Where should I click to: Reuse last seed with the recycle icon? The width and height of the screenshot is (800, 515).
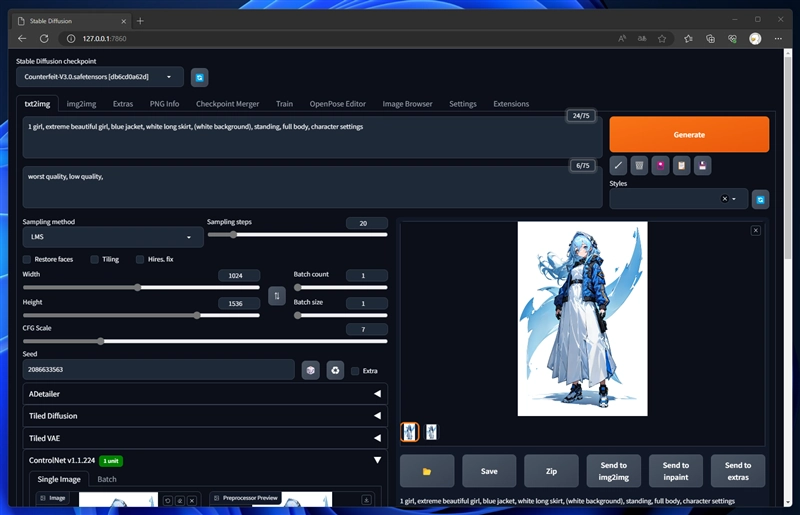[335, 370]
